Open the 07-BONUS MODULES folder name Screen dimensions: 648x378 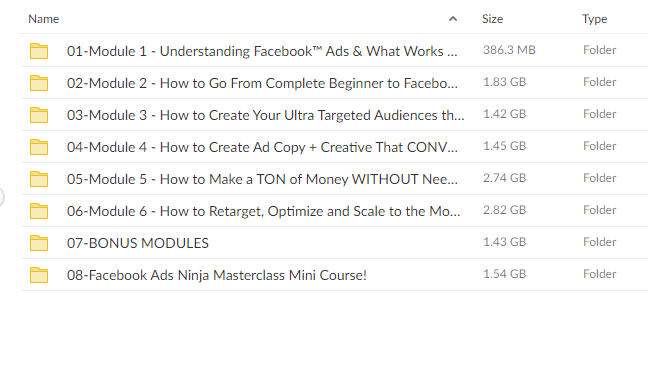[138, 243]
